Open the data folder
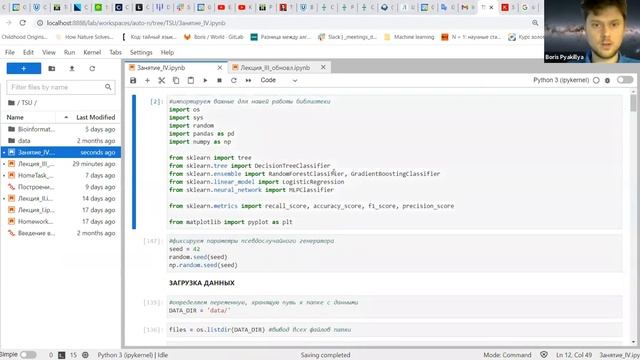This screenshot has width=640, height=360. tap(61, 141)
